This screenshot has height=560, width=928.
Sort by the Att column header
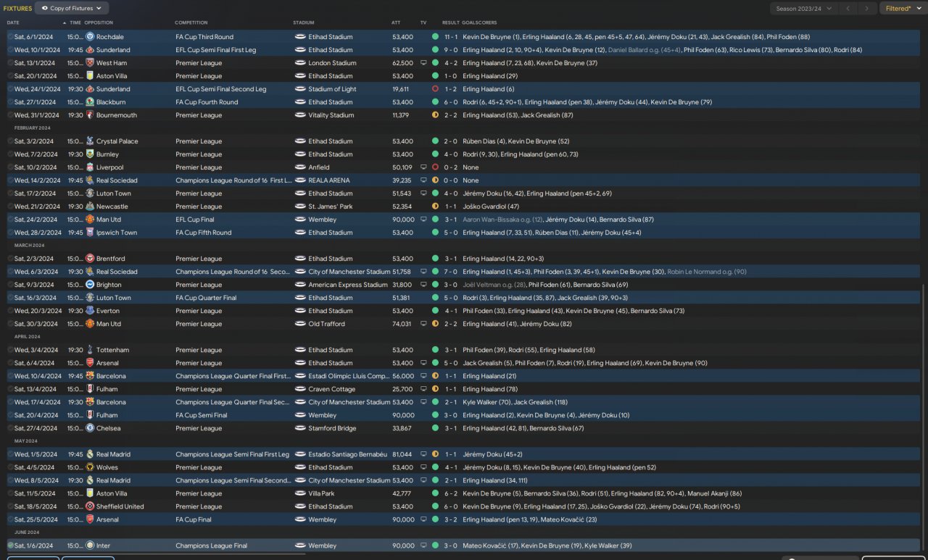(x=396, y=22)
